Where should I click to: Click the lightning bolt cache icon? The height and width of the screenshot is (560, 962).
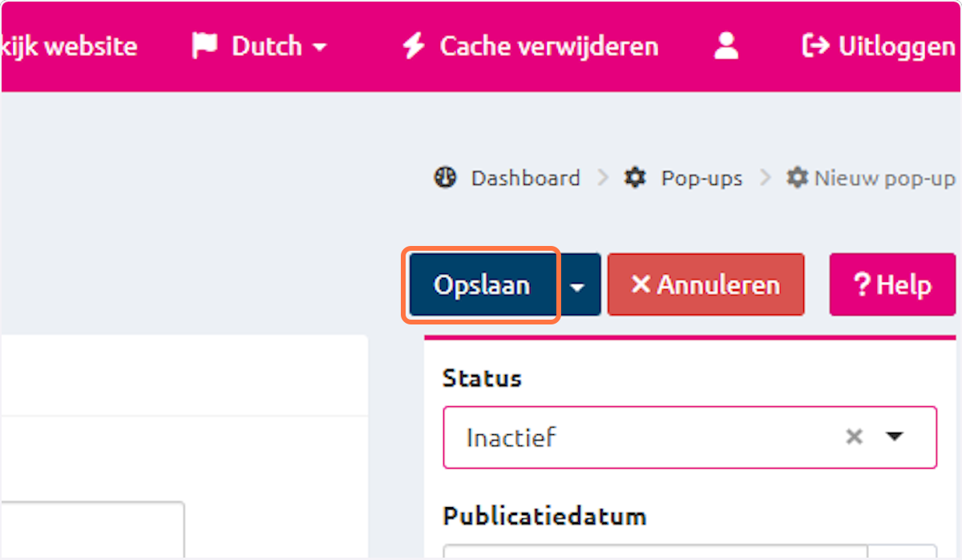[x=414, y=46]
